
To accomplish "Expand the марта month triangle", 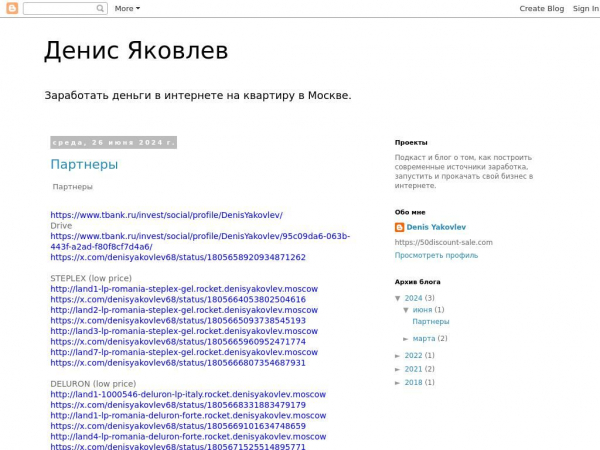I will pos(406,339).
